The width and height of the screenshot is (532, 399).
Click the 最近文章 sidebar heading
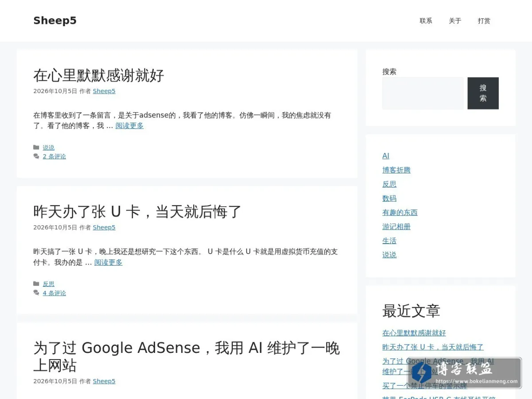coord(411,311)
